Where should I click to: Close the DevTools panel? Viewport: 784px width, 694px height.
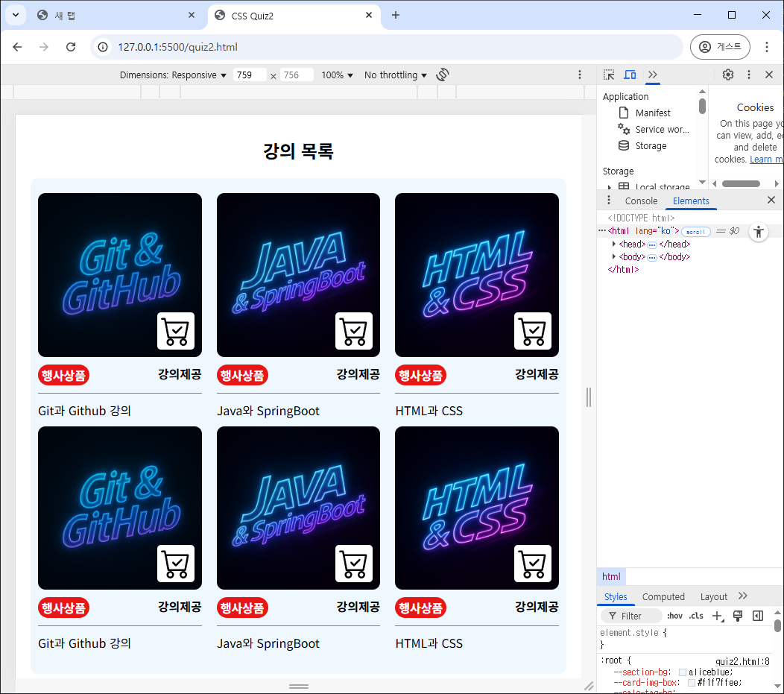click(769, 75)
